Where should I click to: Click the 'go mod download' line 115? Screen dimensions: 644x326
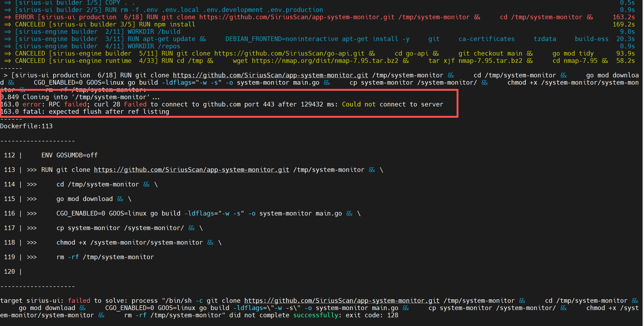[x=85, y=199]
